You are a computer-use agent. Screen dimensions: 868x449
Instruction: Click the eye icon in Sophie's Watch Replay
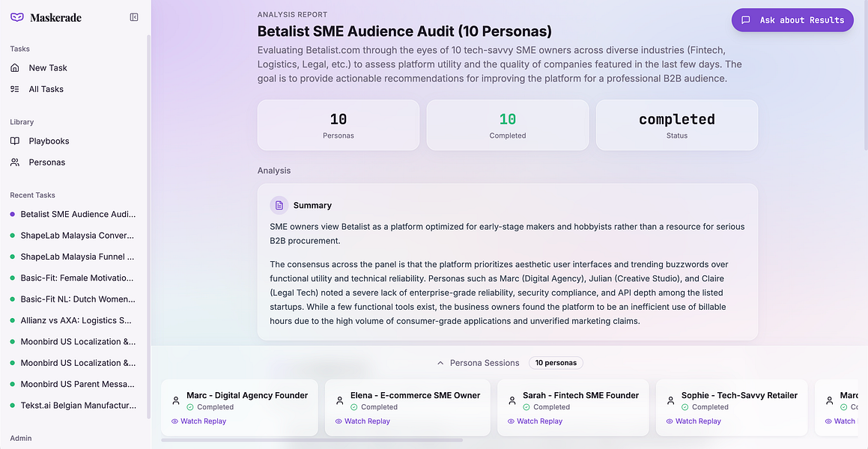pyautogui.click(x=670, y=421)
